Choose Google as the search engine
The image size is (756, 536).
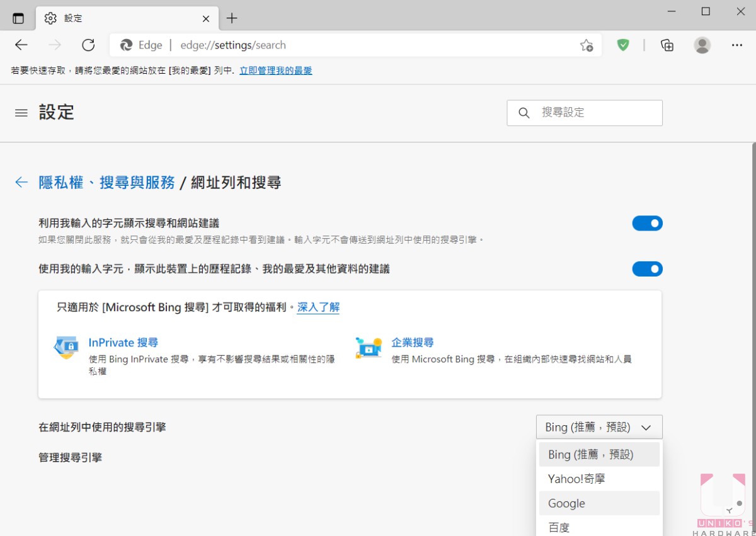tap(599, 503)
